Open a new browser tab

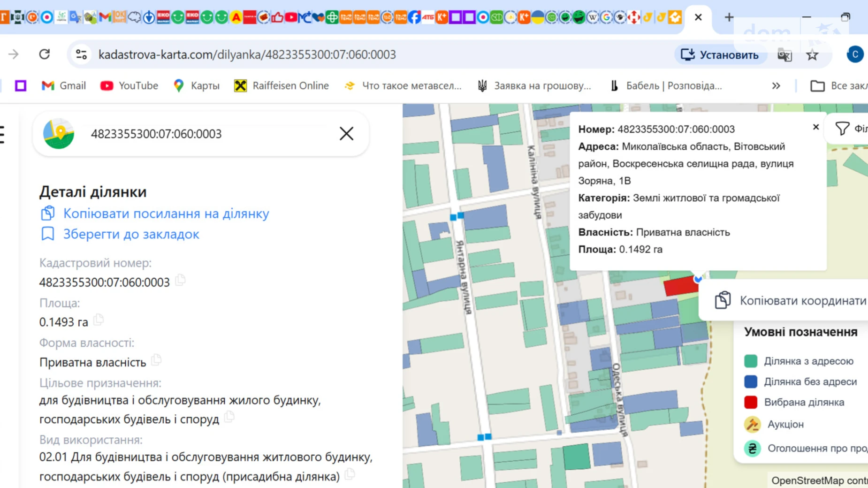point(729,17)
